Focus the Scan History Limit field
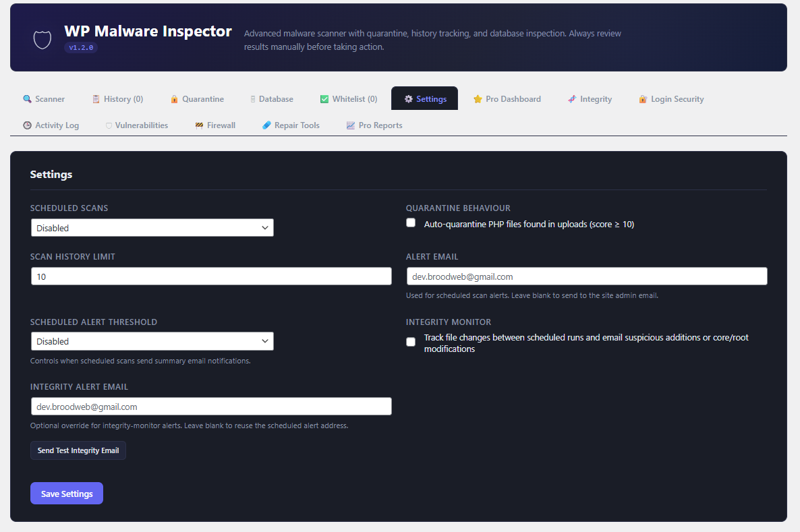 [x=211, y=276]
